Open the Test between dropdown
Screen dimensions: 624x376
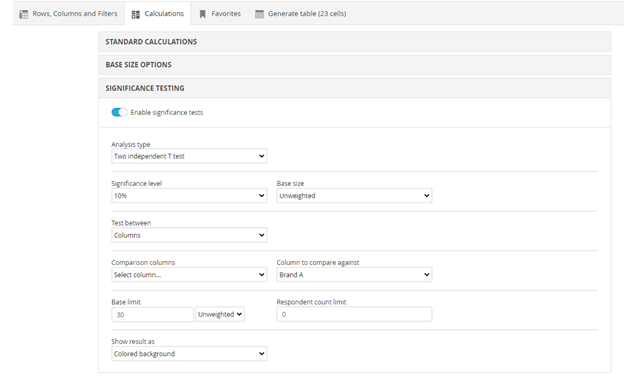click(x=189, y=235)
